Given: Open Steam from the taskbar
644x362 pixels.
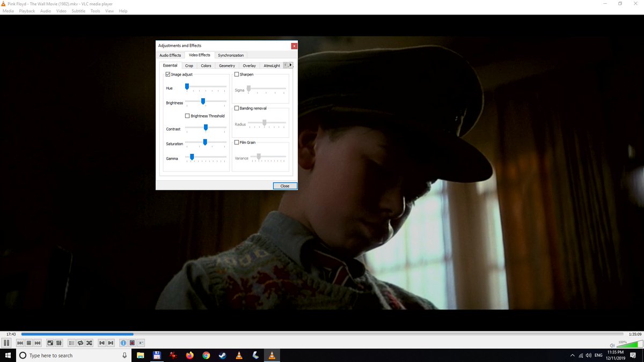Looking at the screenshot, I should coord(222,355).
